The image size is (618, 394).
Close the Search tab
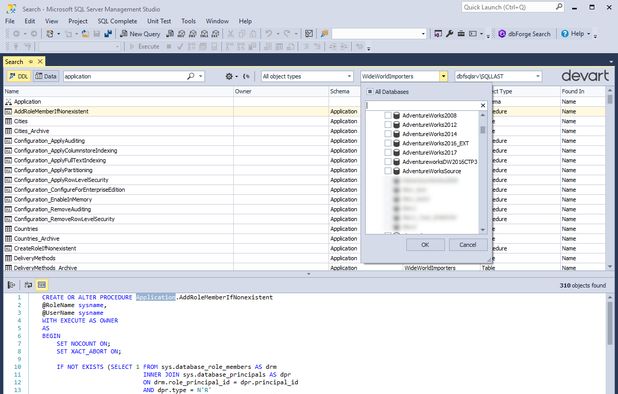40,62
